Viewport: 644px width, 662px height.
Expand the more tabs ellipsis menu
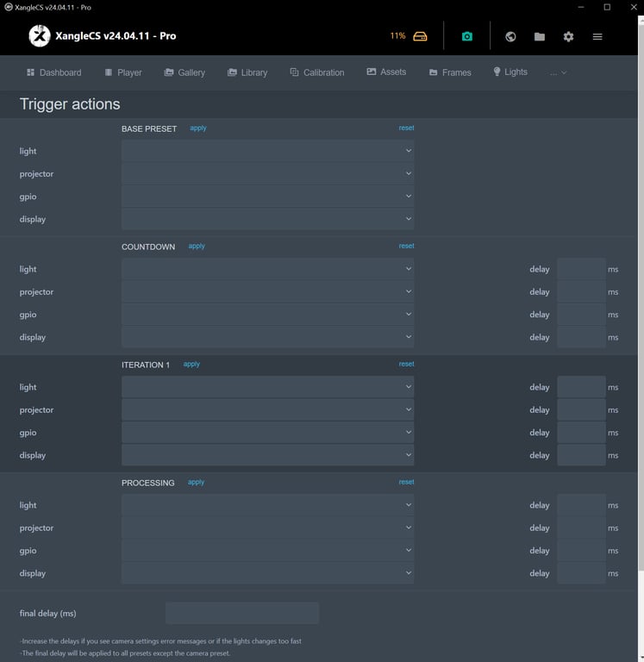558,73
